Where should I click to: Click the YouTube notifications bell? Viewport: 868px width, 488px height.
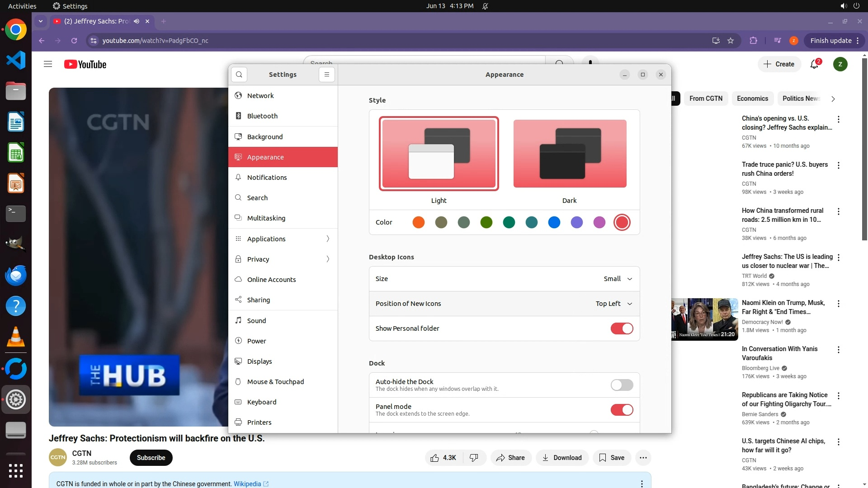(x=814, y=64)
